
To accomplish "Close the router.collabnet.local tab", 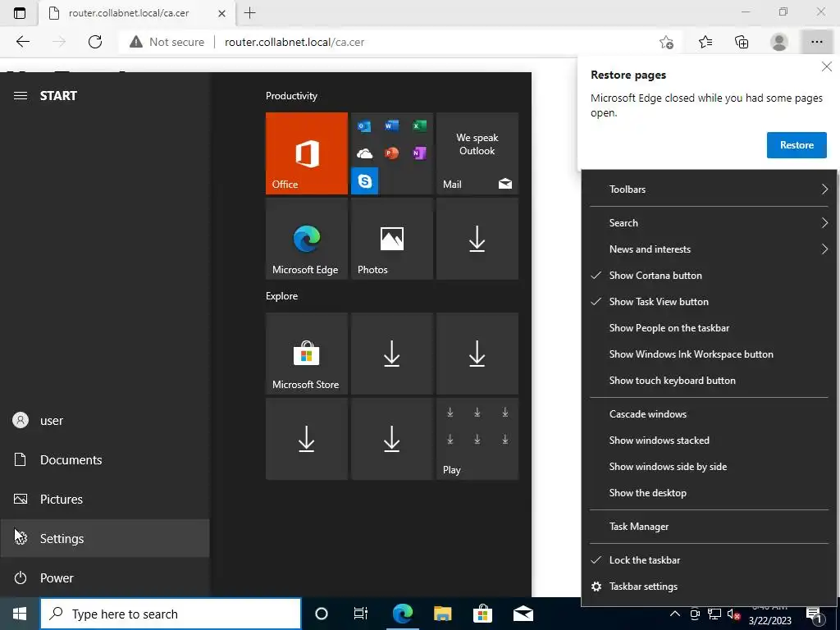I will 221,13.
